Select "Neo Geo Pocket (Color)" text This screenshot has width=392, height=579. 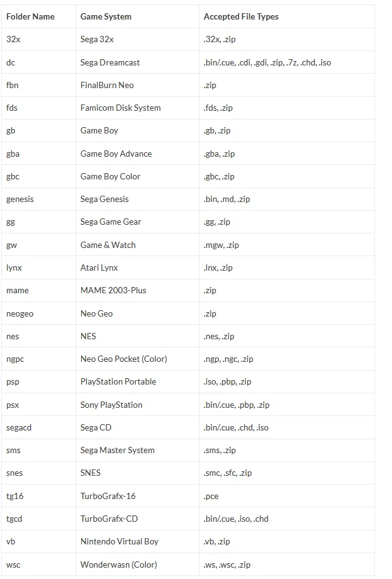tap(123, 359)
